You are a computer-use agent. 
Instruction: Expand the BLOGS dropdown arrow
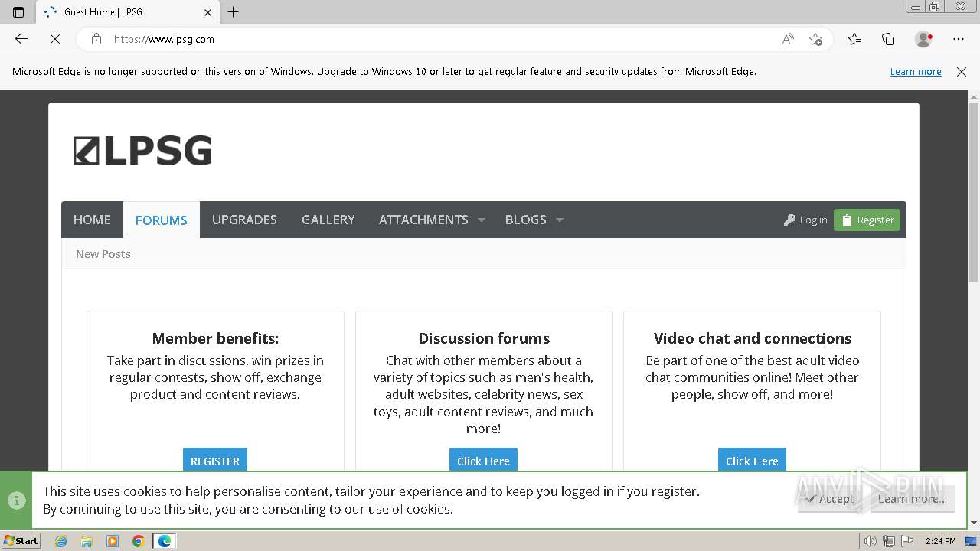560,220
